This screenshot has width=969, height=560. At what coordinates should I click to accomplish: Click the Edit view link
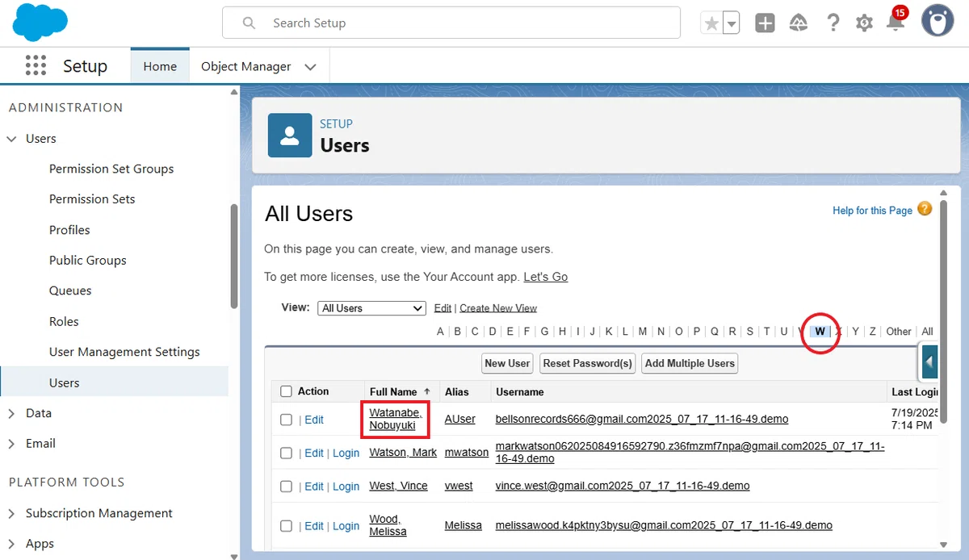coord(443,308)
